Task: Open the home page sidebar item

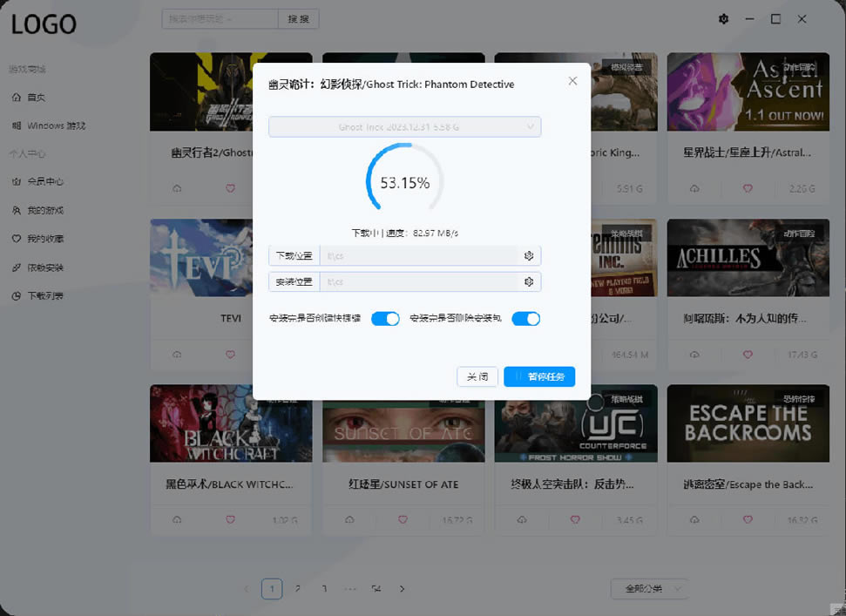Action: (29, 97)
